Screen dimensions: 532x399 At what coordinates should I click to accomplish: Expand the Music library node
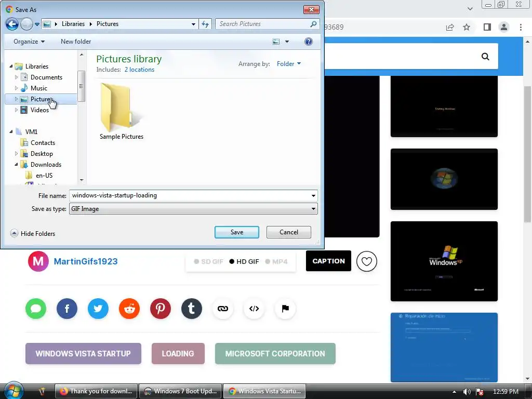(16, 88)
